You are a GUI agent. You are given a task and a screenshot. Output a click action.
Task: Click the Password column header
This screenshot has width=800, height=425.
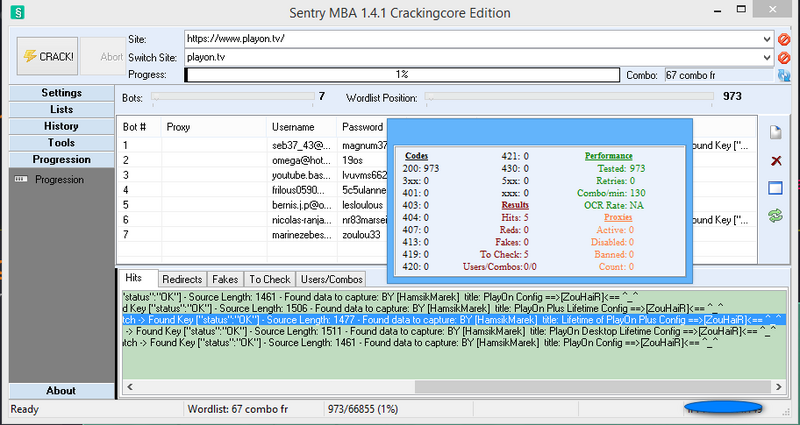coord(362,127)
